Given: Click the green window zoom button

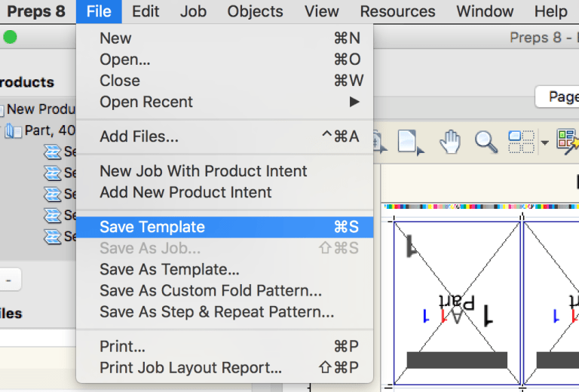Looking at the screenshot, I should [x=10, y=38].
